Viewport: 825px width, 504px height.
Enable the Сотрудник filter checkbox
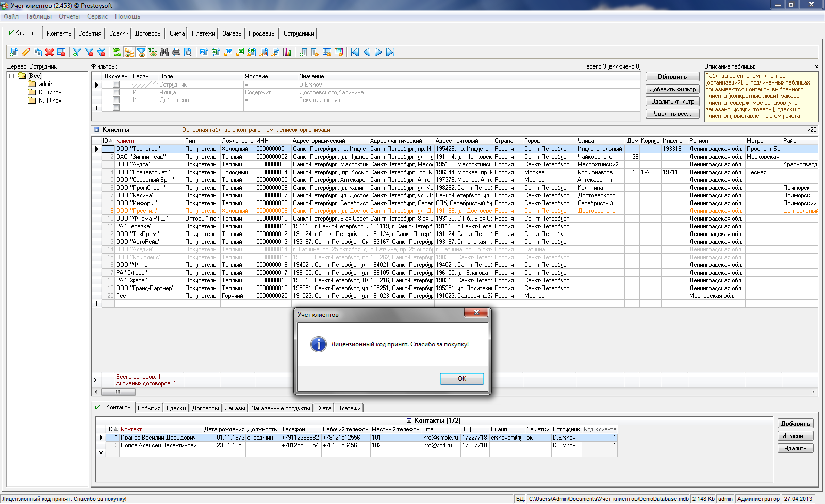click(x=116, y=85)
